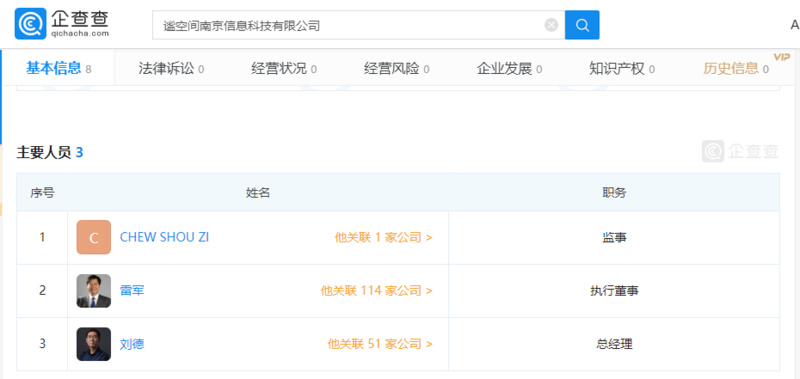Open 刘德 profile link
The height and width of the screenshot is (379, 800).
coord(132,344)
